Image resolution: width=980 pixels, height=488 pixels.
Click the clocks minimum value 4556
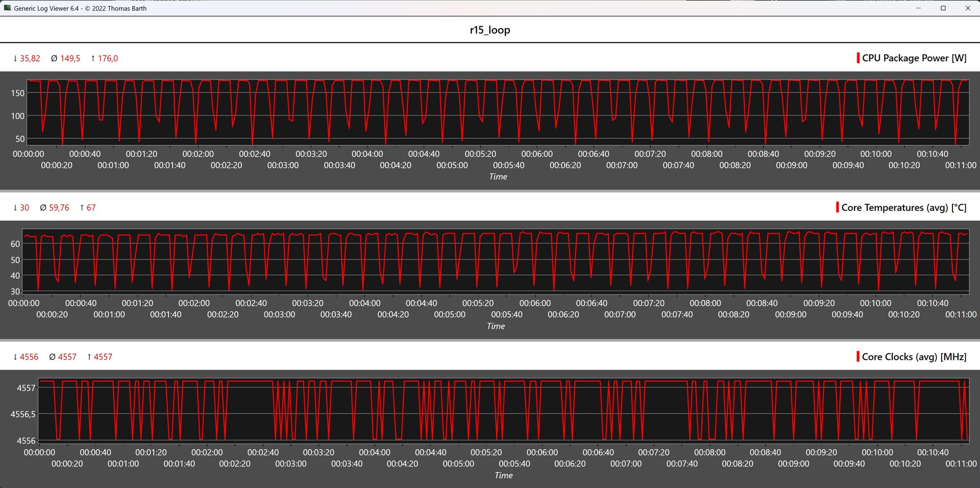[x=29, y=357]
